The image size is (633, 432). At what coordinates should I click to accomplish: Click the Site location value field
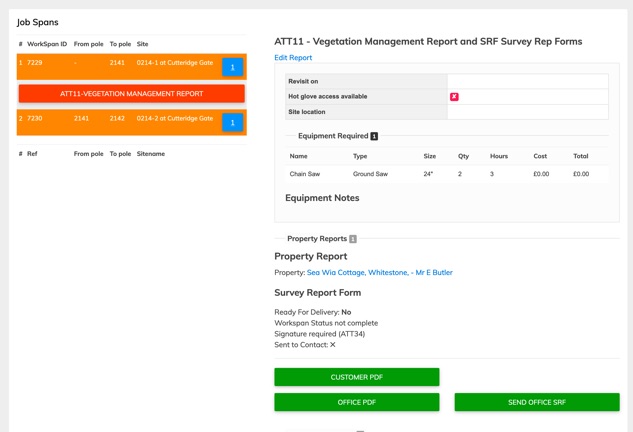coord(527,112)
